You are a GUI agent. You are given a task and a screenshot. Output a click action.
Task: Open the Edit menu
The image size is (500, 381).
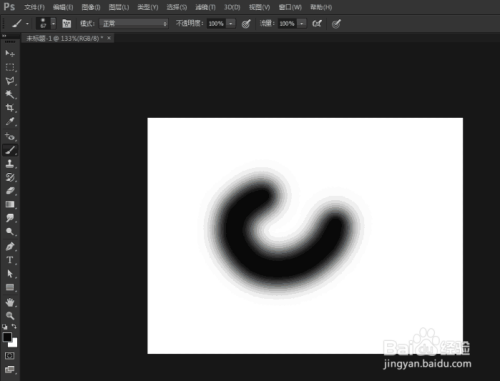[63, 7]
